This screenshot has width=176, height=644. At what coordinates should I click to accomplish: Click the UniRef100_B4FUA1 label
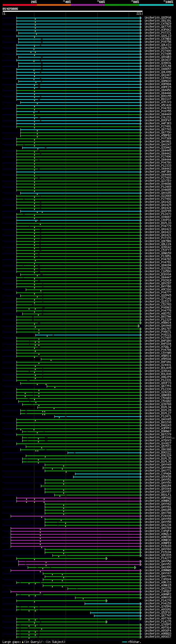pyautogui.click(x=158, y=362)
